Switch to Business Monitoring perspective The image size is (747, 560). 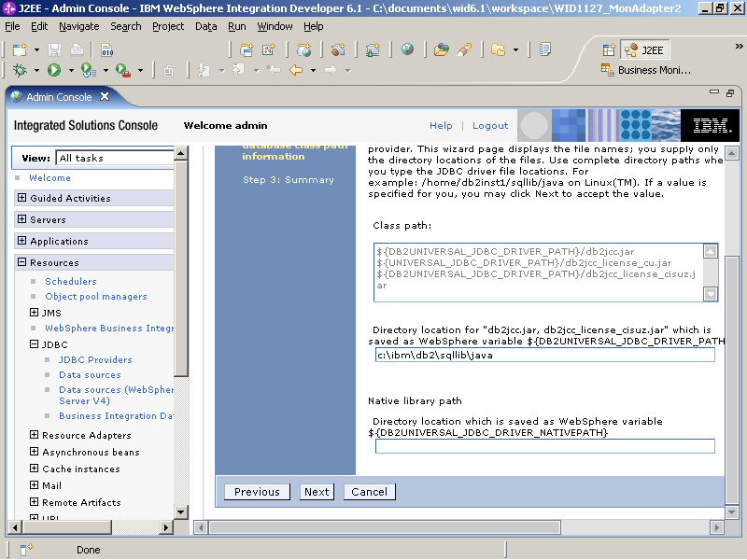click(x=645, y=70)
